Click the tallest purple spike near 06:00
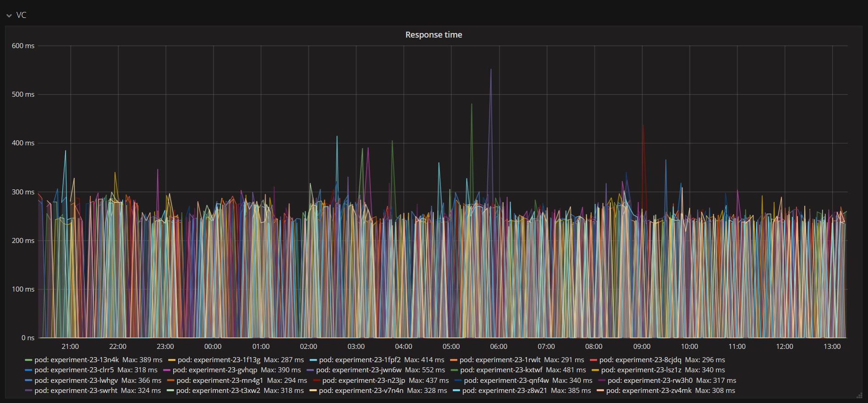 (x=491, y=70)
